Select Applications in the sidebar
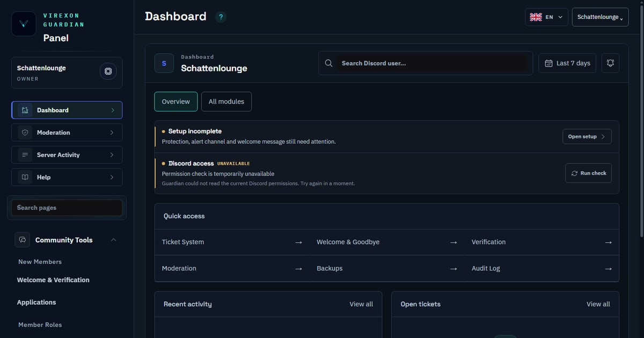Screen dimensions: 644x338 [x=36, y=303]
